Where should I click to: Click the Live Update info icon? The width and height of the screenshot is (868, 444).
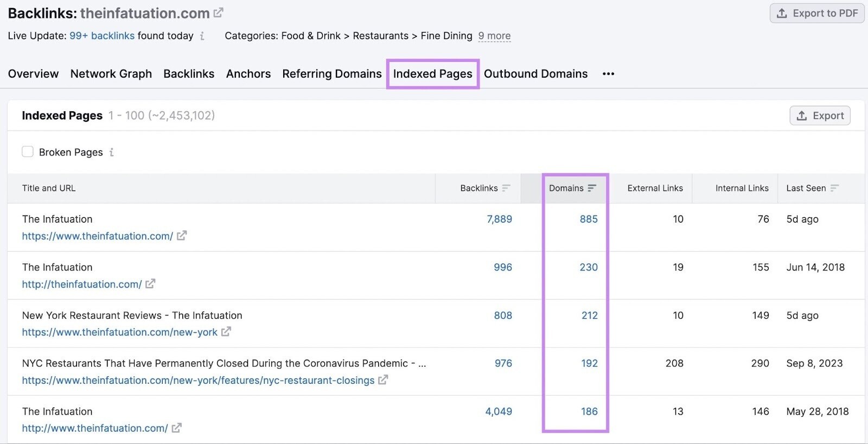pyautogui.click(x=202, y=36)
